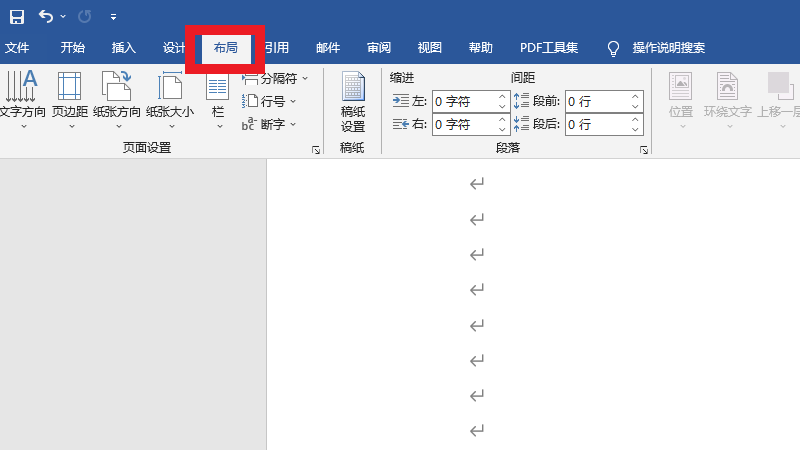Increase the left indent 左 value
The image size is (800, 450).
[x=502, y=96]
